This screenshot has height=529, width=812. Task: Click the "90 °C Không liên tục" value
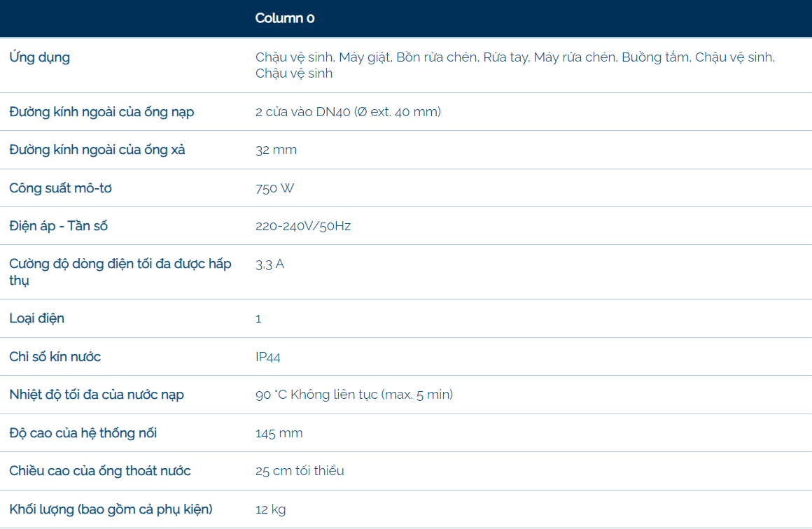pos(354,395)
